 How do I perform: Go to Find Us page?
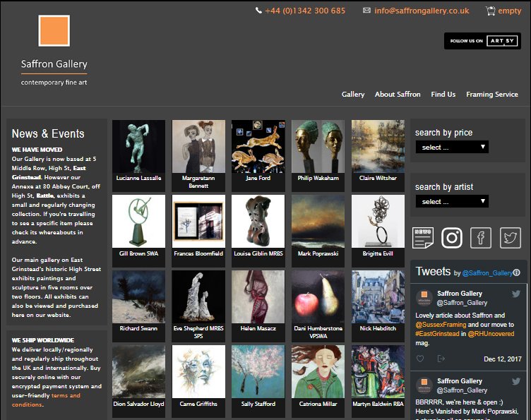pyautogui.click(x=443, y=95)
